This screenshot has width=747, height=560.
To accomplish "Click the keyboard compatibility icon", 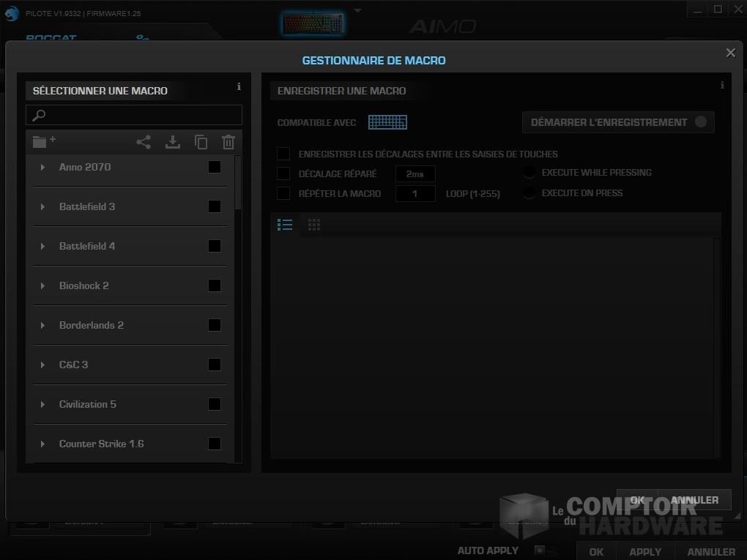I will pyautogui.click(x=387, y=122).
